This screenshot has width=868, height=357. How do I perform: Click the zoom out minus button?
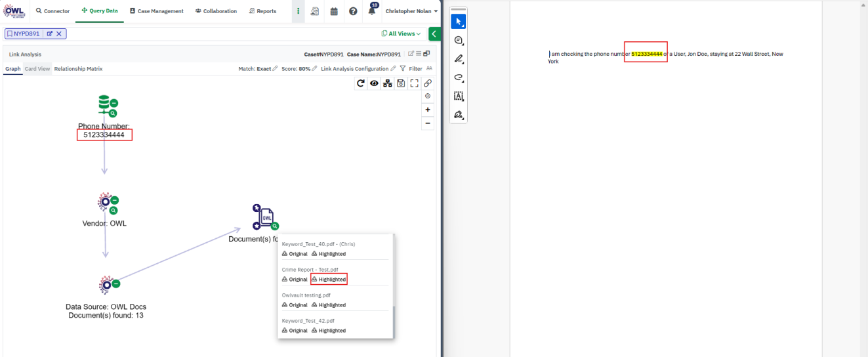(x=428, y=123)
